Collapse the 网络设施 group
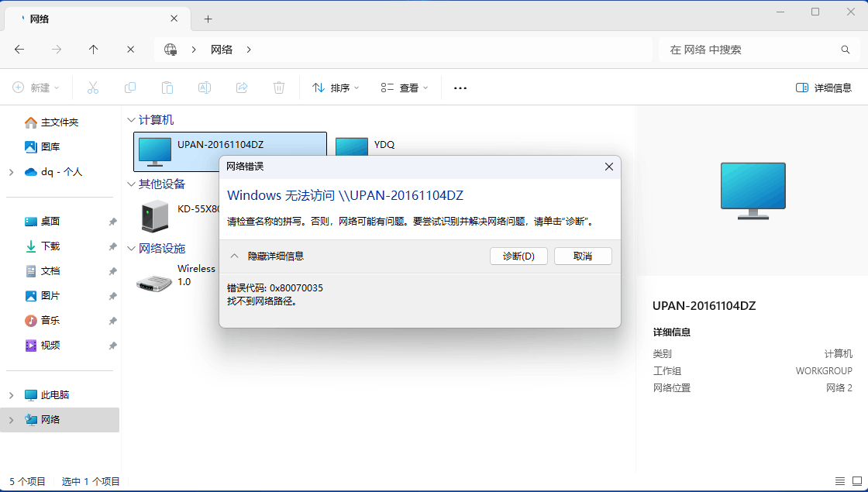 [x=131, y=248]
